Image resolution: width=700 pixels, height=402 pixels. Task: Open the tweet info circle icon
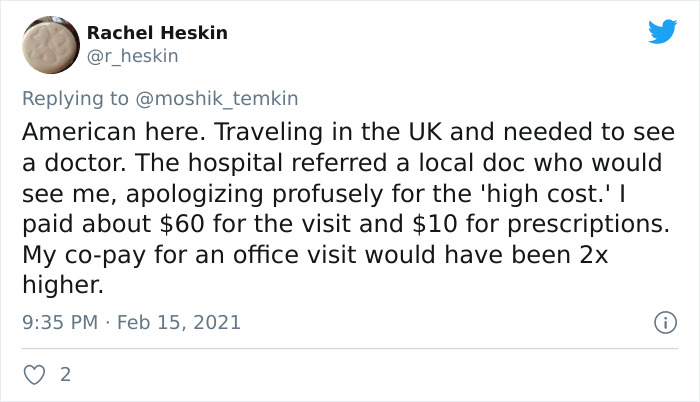point(666,322)
